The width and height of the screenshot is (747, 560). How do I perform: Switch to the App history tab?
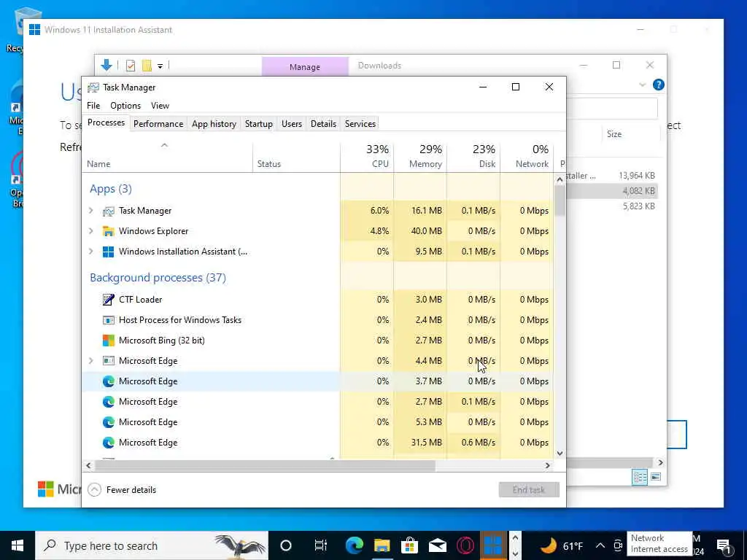[214, 123]
